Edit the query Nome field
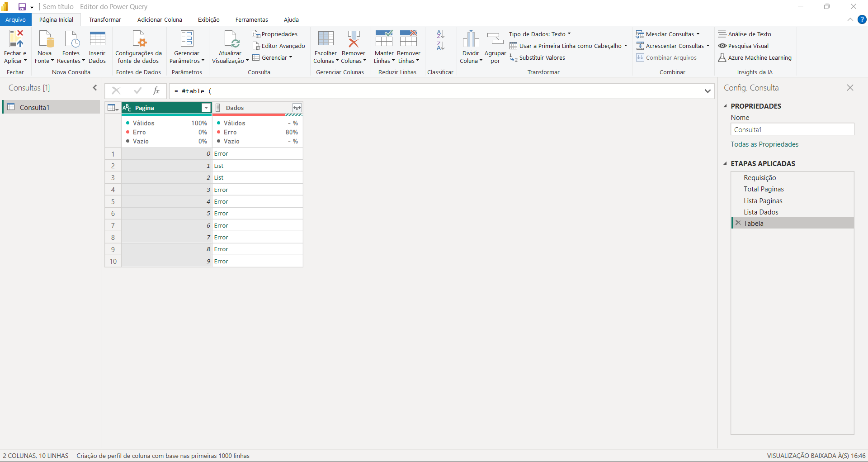 tap(793, 129)
